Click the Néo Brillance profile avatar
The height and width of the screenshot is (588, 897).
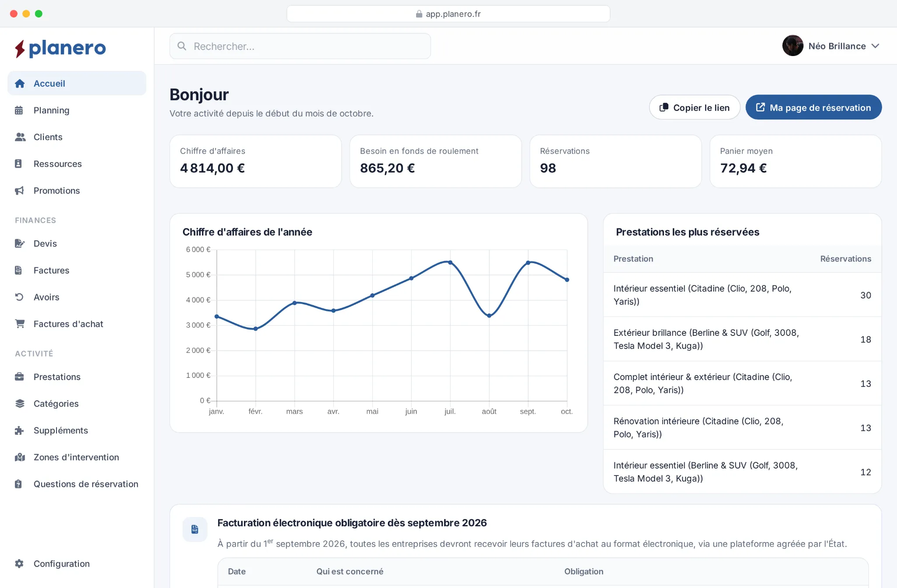(792, 46)
